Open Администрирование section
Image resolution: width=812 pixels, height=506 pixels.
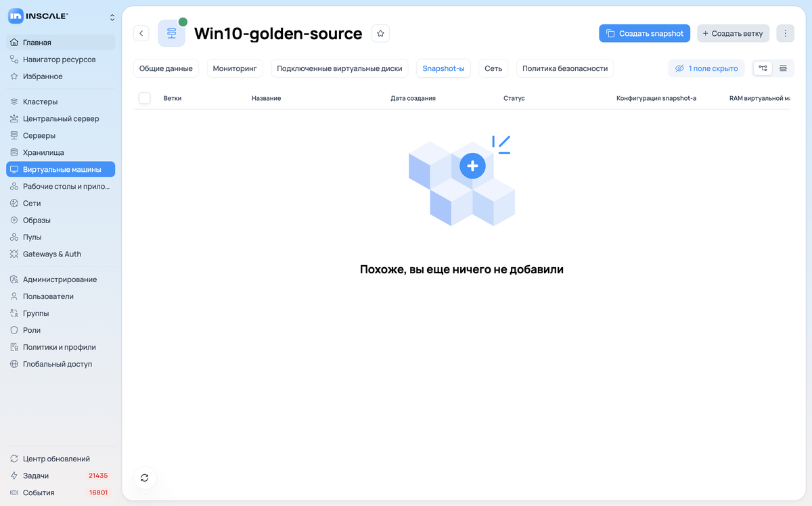pyautogui.click(x=61, y=280)
